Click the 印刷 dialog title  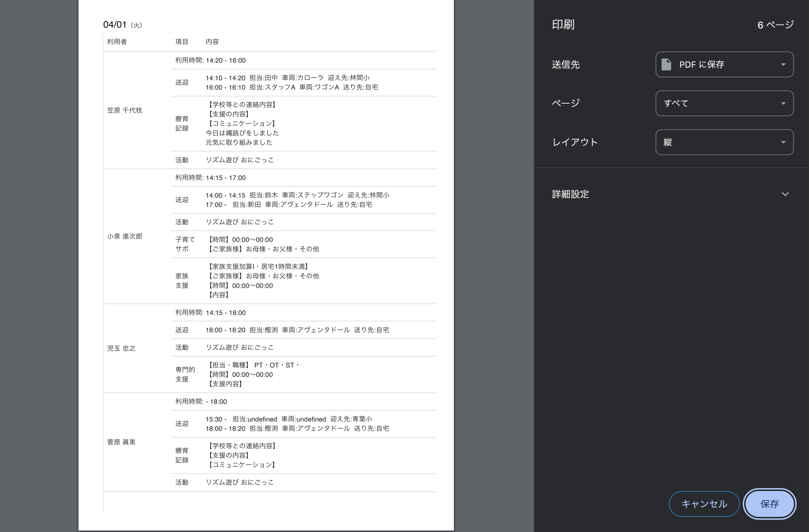click(x=563, y=24)
